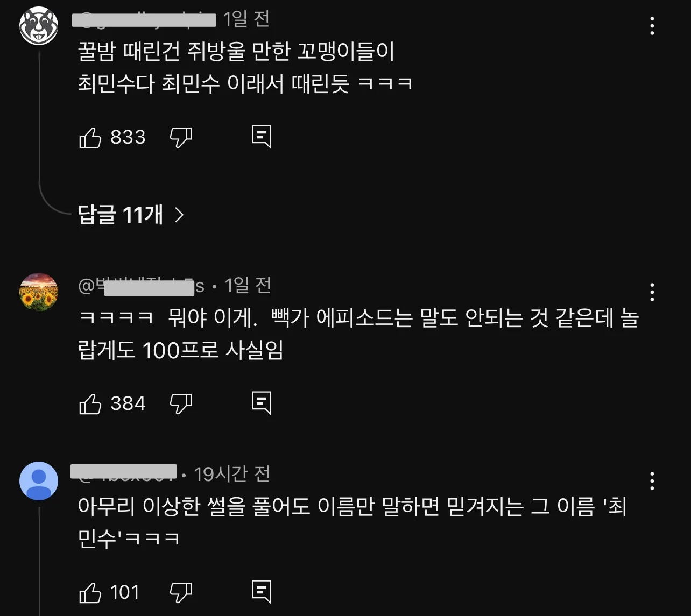
Task: Click the 1일 전 timestamp on first comment
Action: pos(246,19)
